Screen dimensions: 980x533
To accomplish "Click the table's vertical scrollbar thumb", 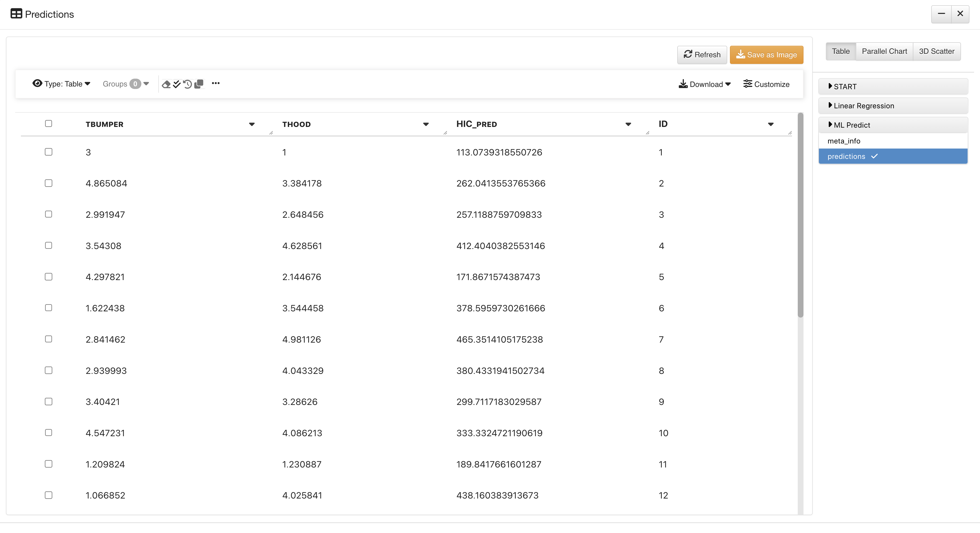I will 800,215.
